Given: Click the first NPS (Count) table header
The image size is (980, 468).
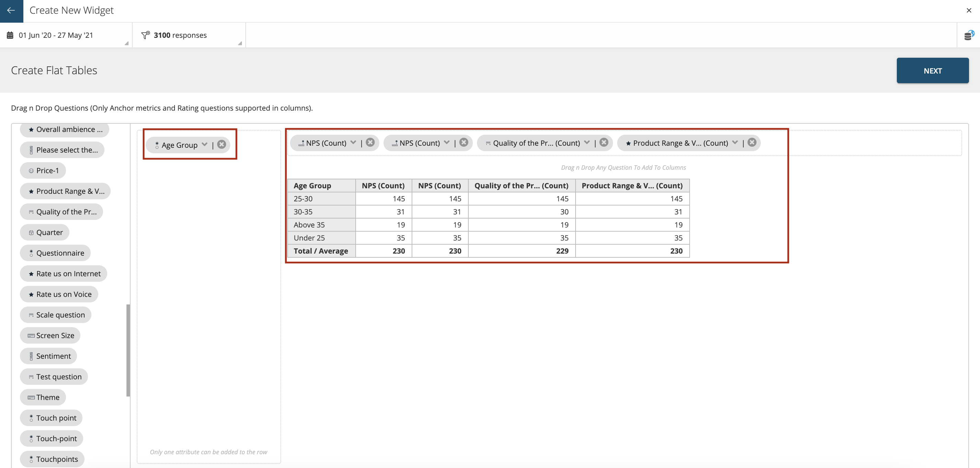Looking at the screenshot, I should pos(383,186).
